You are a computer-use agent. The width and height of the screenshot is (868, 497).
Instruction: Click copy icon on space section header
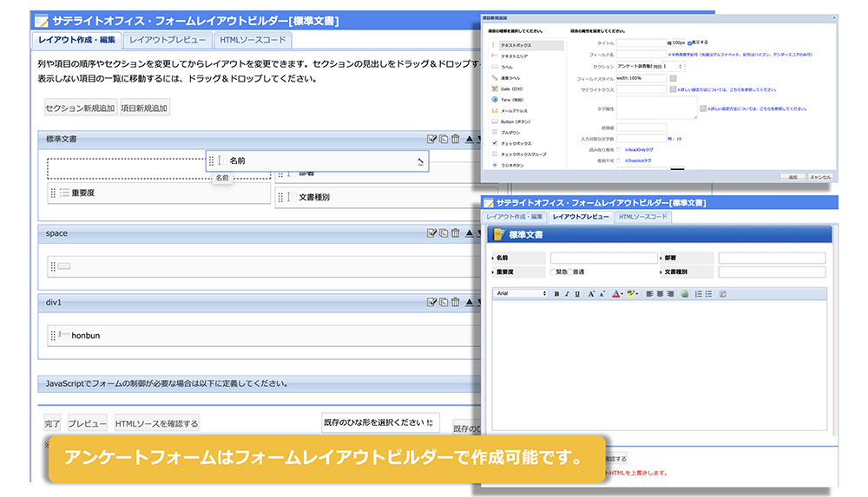pos(444,233)
